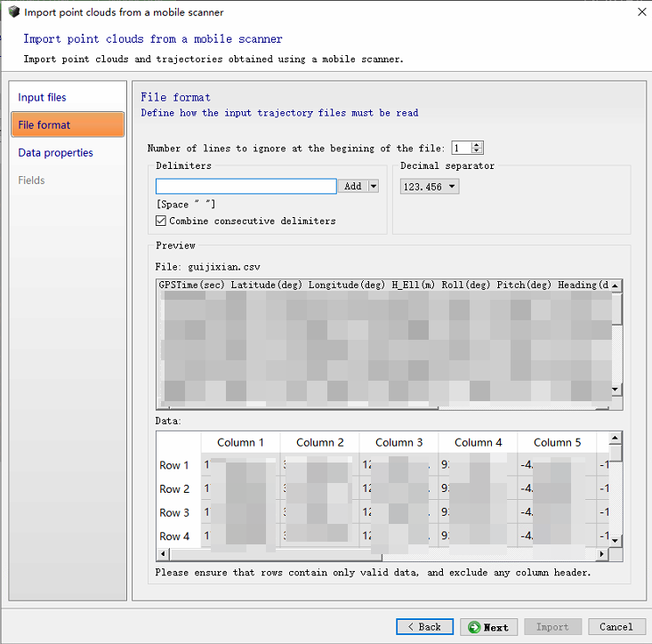Click the H_Ell(m) preview header text
Screen dimensions: 652x644
pyautogui.click(x=413, y=285)
